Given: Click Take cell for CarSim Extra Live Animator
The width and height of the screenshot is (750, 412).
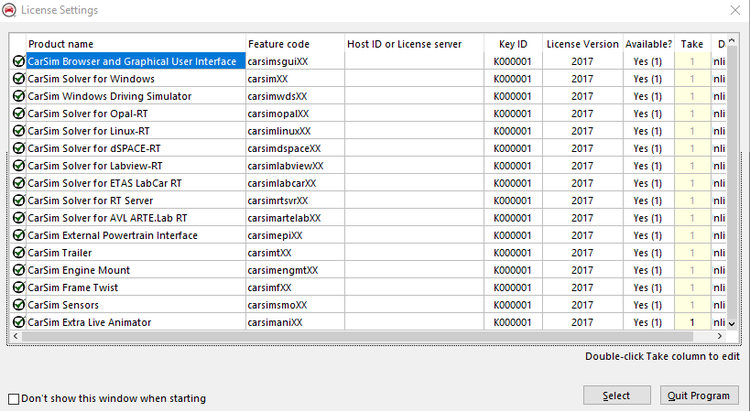Looking at the screenshot, I should [x=691, y=322].
